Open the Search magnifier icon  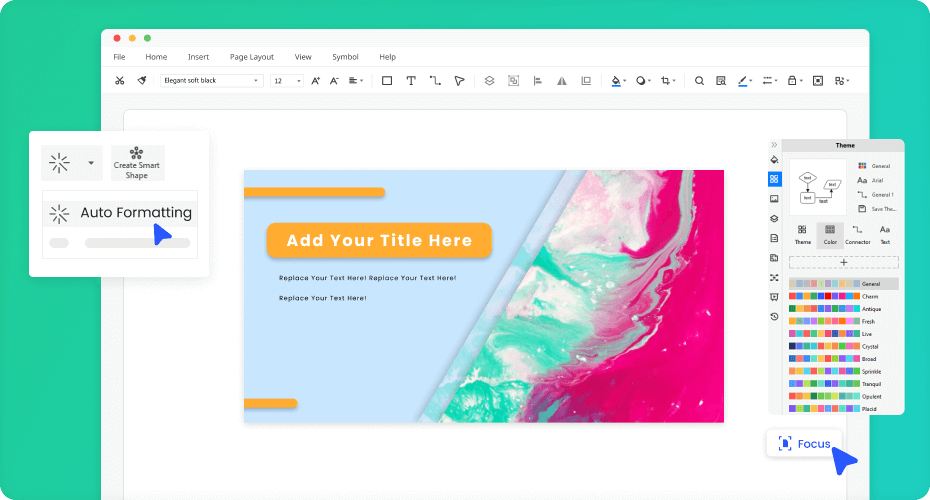pyautogui.click(x=699, y=81)
